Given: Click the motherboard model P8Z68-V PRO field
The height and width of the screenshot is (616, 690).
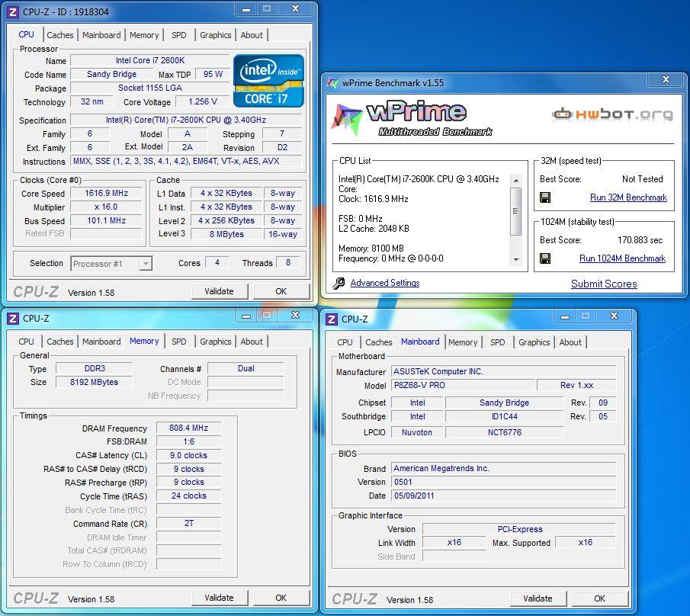Looking at the screenshot, I should pos(463,386).
